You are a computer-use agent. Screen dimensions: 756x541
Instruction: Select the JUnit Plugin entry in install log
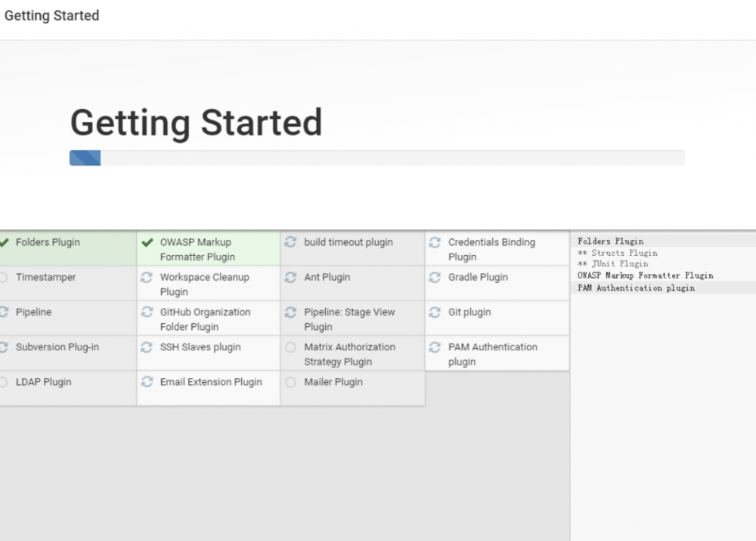(612, 264)
